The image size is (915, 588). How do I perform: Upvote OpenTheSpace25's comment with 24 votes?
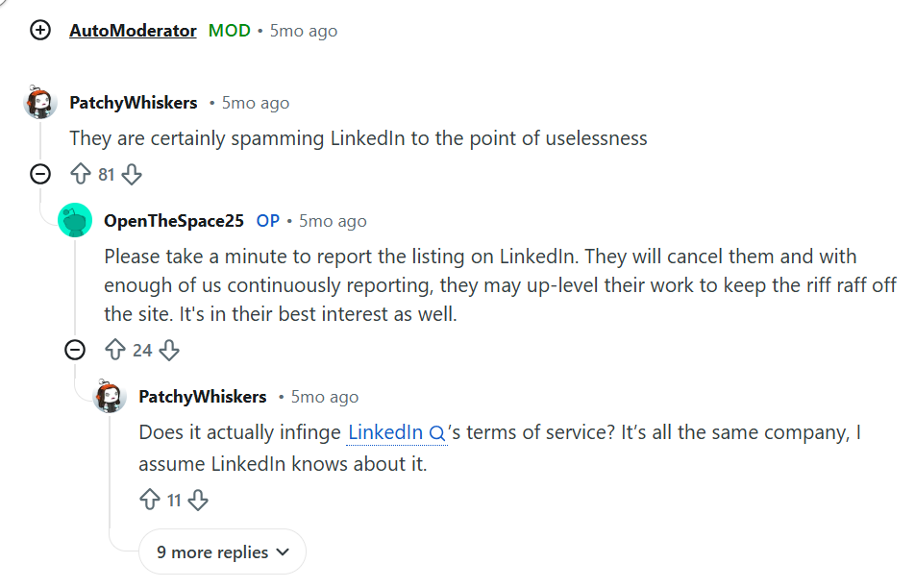(x=115, y=350)
